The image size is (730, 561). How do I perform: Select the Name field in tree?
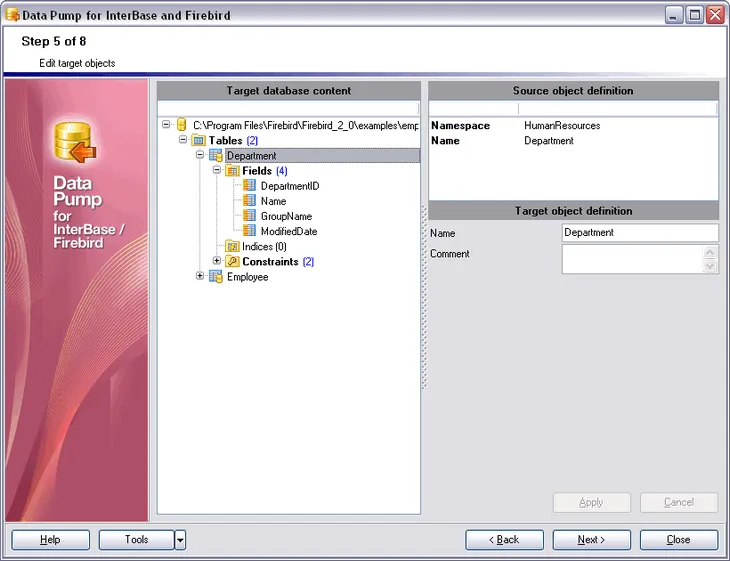coord(273,201)
